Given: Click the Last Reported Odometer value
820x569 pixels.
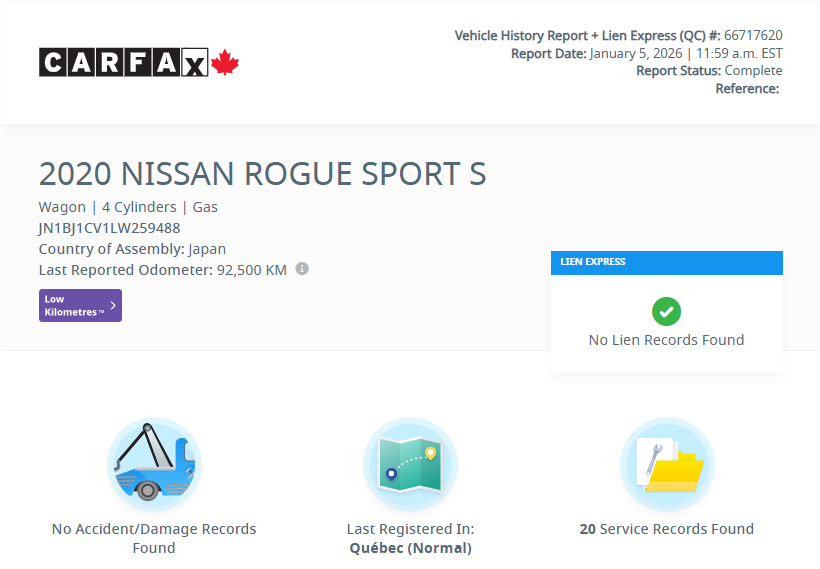Looking at the screenshot, I should coord(252,270).
